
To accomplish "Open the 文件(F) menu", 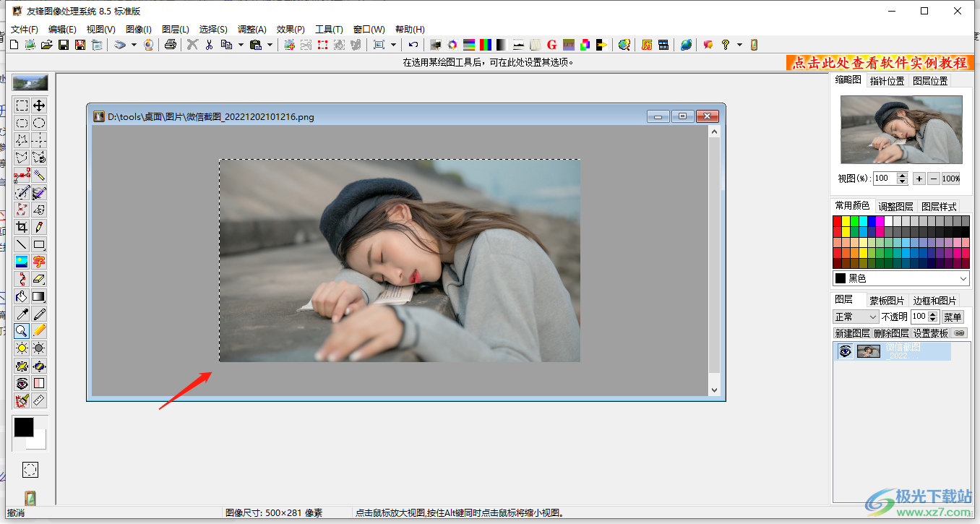I will (25, 30).
